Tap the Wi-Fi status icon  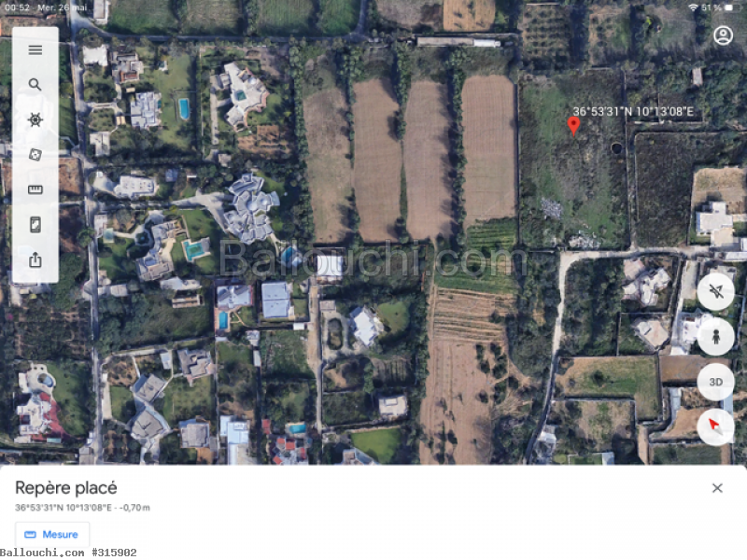(x=693, y=7)
